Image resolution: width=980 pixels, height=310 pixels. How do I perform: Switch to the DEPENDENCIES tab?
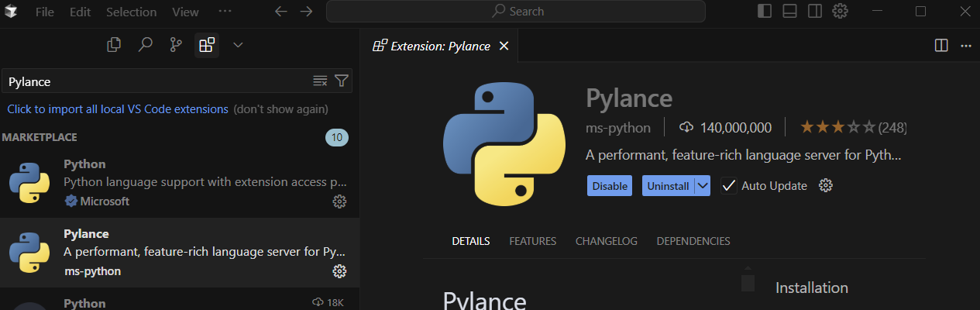point(693,241)
